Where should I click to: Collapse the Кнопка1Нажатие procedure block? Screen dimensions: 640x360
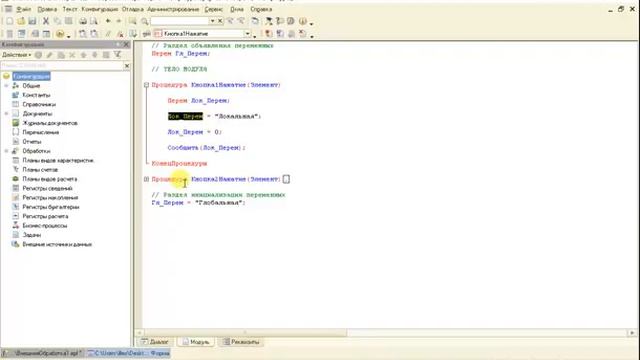146,85
